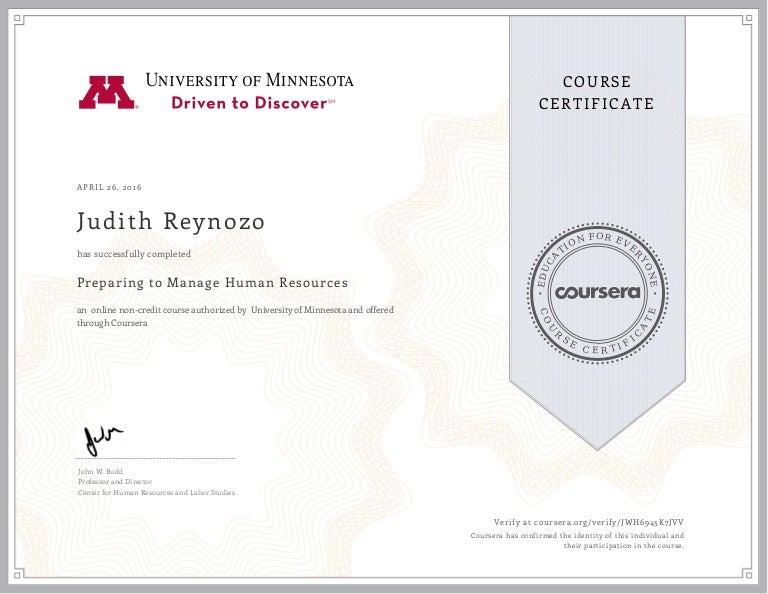Select the 'Driven to Discover' tagline
Viewport: 768px width, 594px height.
coord(249,103)
